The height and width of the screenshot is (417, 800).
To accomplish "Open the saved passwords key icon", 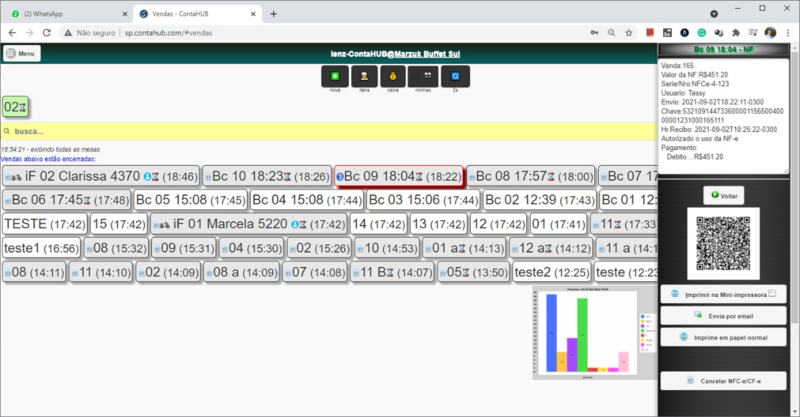I will (x=594, y=33).
